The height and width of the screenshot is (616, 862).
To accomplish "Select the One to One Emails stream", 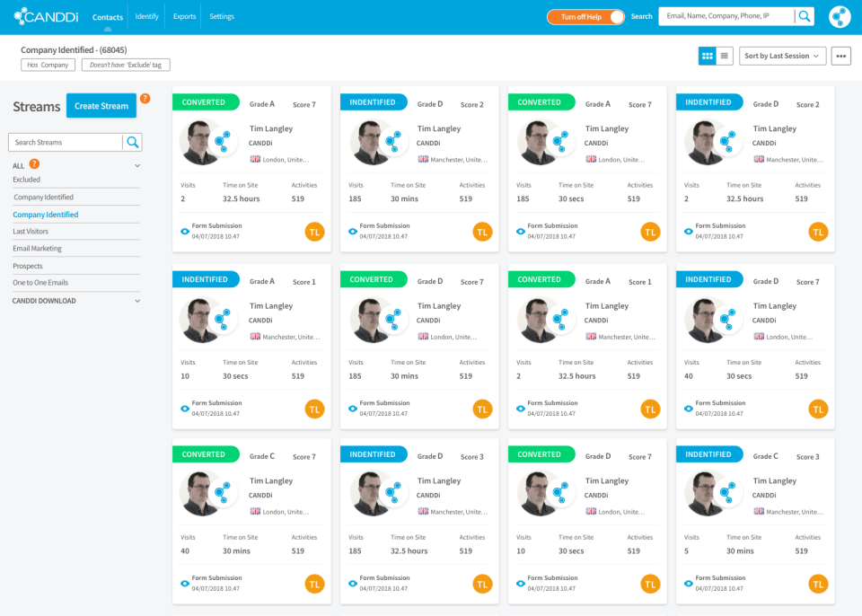I will coord(40,283).
